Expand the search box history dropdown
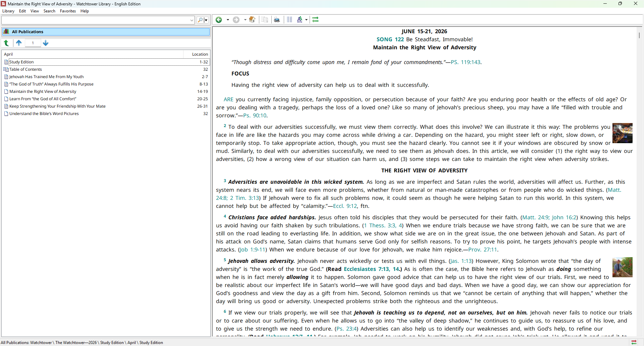 [192, 20]
